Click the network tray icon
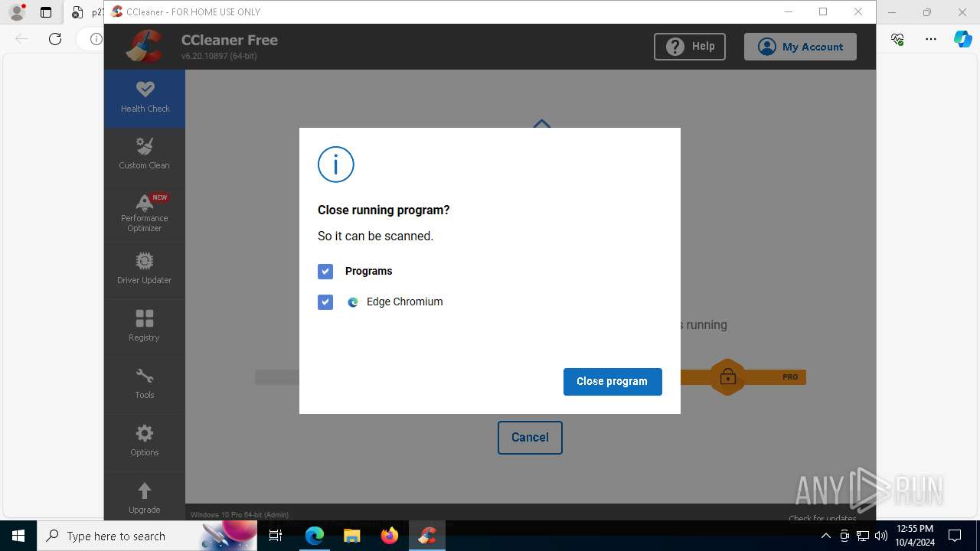The width and height of the screenshot is (980, 551). (x=863, y=536)
